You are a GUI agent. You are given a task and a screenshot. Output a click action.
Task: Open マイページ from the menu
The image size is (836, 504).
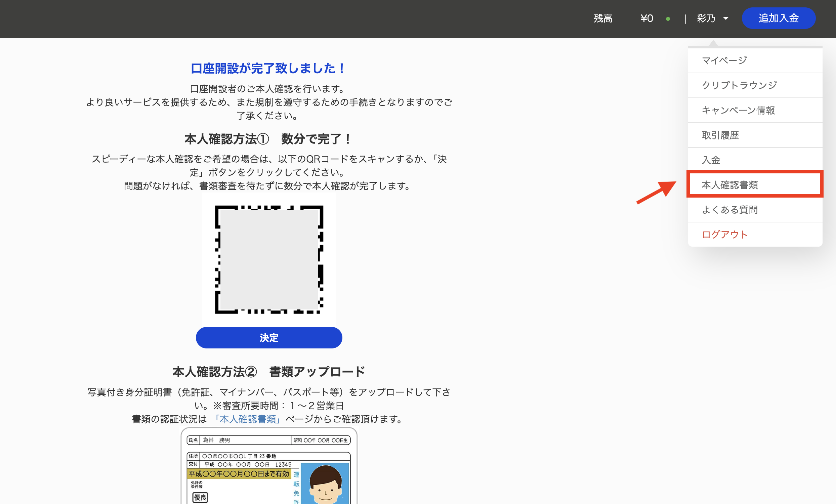(755, 60)
